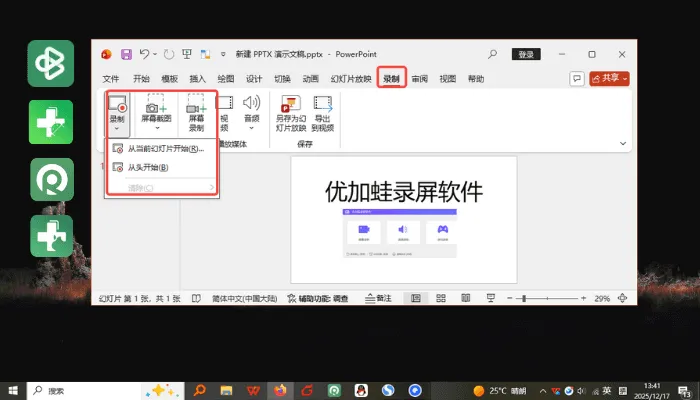Click the 共享 share button

609,79
